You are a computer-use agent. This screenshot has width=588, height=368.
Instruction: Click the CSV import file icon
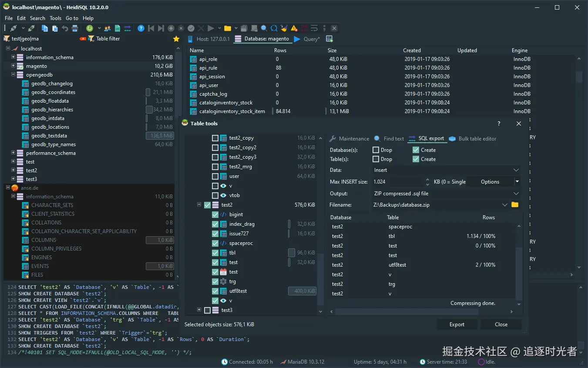pos(118,28)
